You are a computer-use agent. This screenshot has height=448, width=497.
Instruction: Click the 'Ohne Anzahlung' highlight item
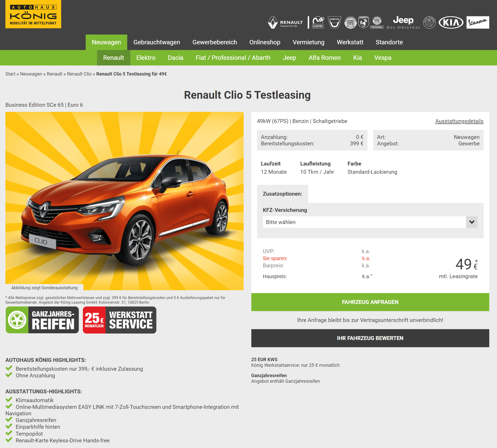(35, 376)
